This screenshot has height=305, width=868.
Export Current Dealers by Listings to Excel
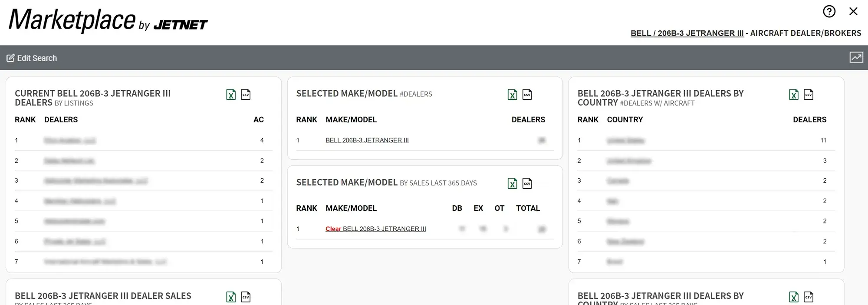pyautogui.click(x=231, y=95)
